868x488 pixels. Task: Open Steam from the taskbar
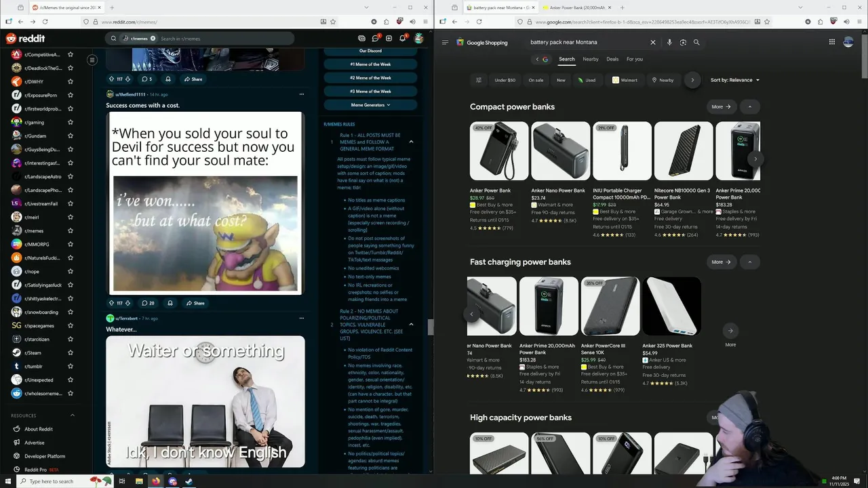point(189,481)
